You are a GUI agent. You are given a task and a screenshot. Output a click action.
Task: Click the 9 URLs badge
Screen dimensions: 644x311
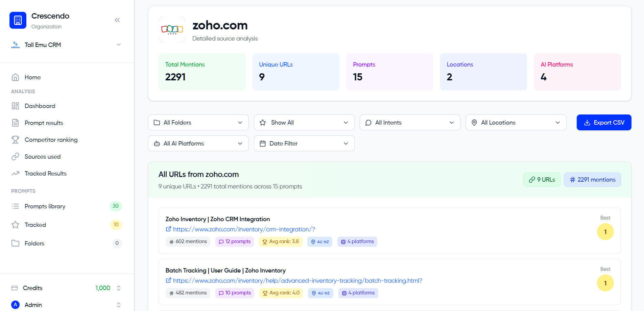coord(542,180)
